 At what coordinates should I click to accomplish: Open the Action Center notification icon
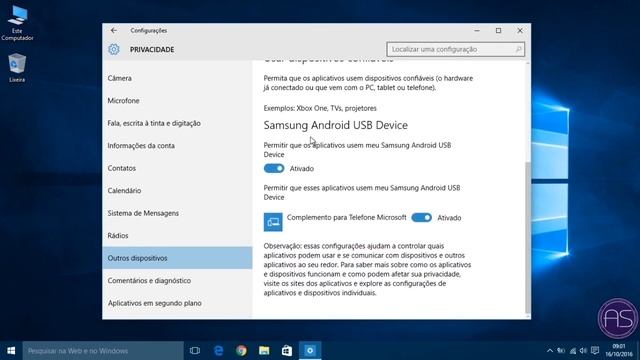click(x=595, y=351)
